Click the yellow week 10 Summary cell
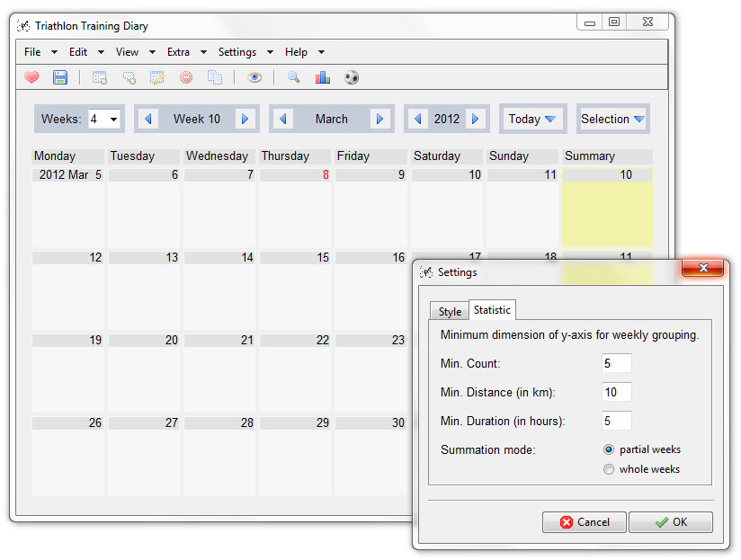This screenshot has width=741, height=560. 607,208
